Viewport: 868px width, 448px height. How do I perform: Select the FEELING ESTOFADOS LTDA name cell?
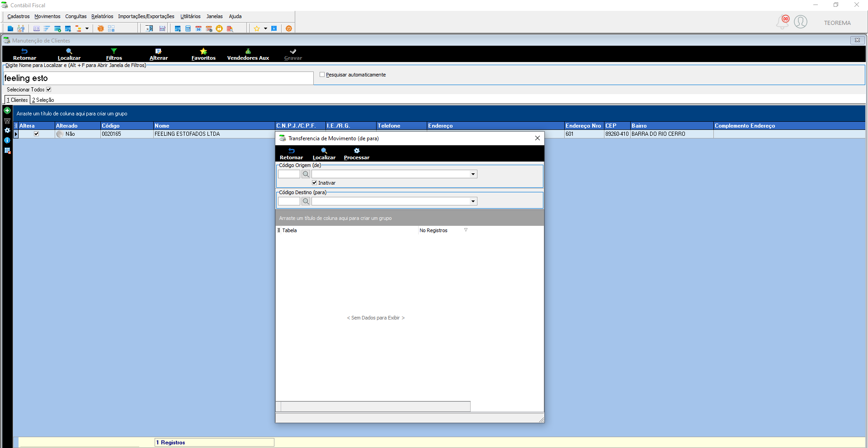pos(214,134)
